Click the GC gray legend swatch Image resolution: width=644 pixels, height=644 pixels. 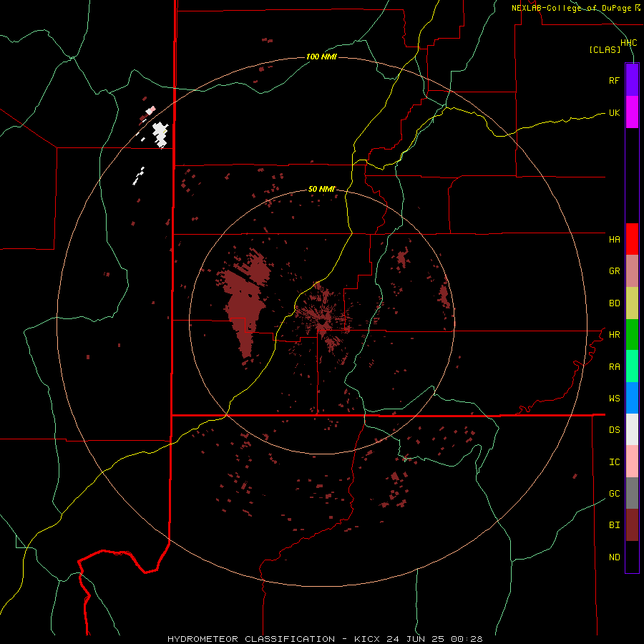[632, 493]
